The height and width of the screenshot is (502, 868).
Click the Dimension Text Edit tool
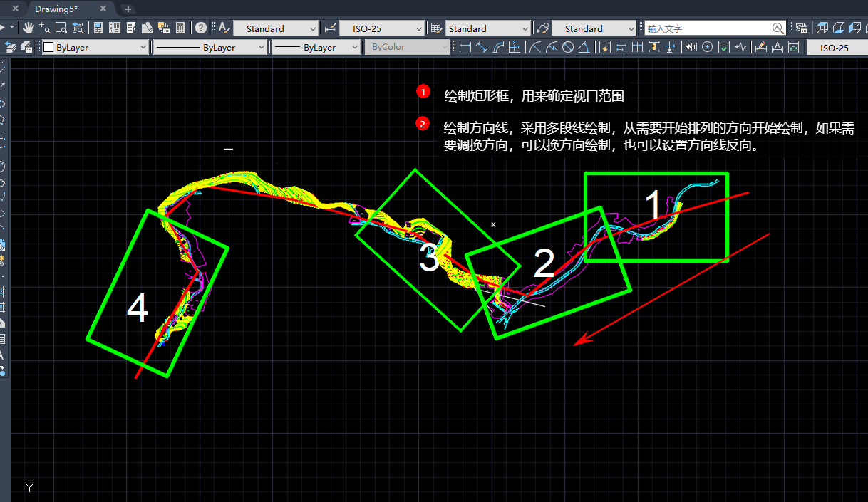[777, 47]
